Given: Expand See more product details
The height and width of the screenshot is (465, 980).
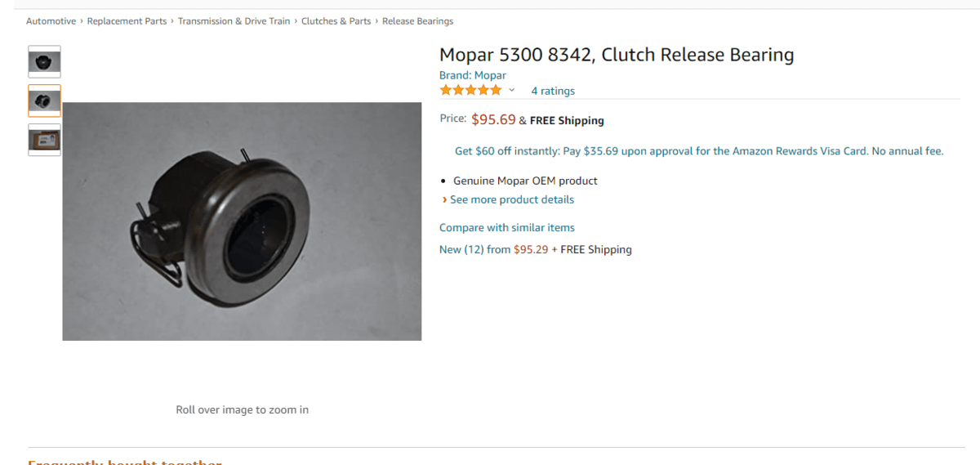Looking at the screenshot, I should 511,199.
